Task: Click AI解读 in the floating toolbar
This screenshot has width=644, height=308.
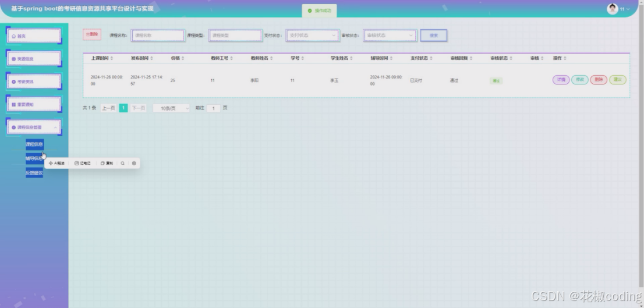Action: (56, 164)
